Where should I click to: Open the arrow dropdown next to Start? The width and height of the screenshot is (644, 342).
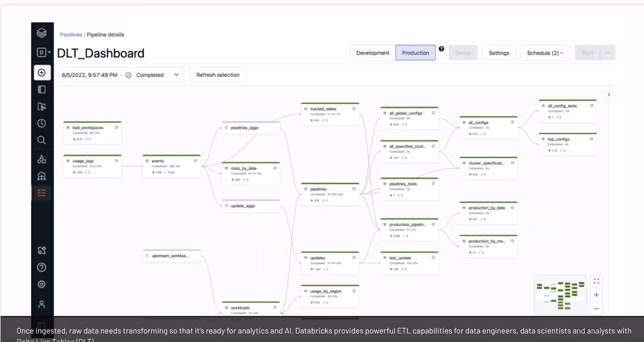(x=608, y=53)
